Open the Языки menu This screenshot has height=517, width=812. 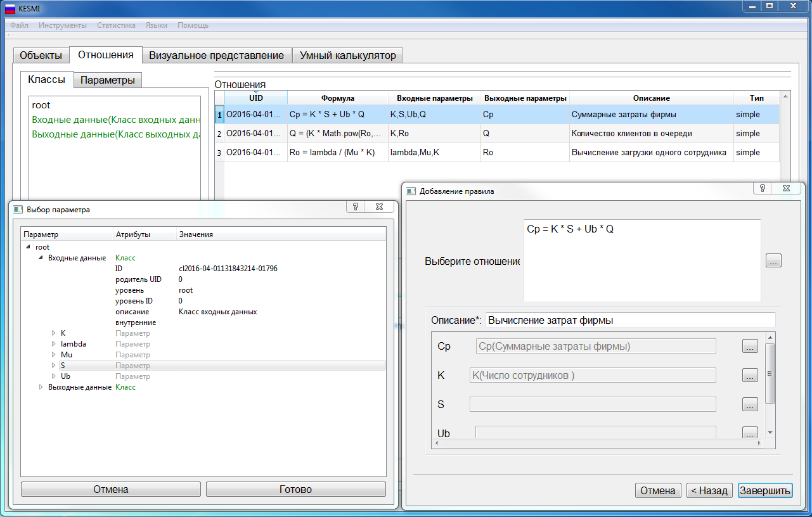coord(157,25)
